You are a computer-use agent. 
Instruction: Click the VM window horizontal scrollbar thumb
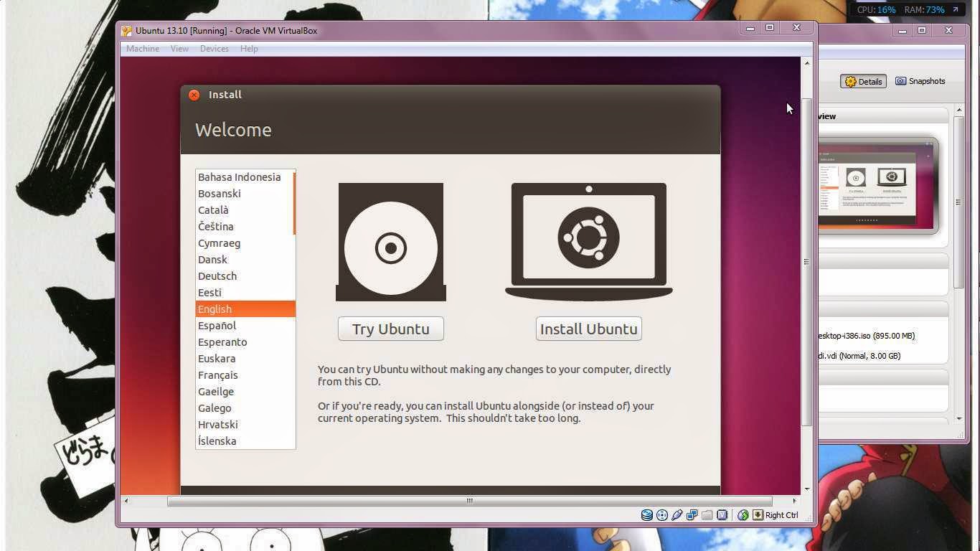coord(470,501)
